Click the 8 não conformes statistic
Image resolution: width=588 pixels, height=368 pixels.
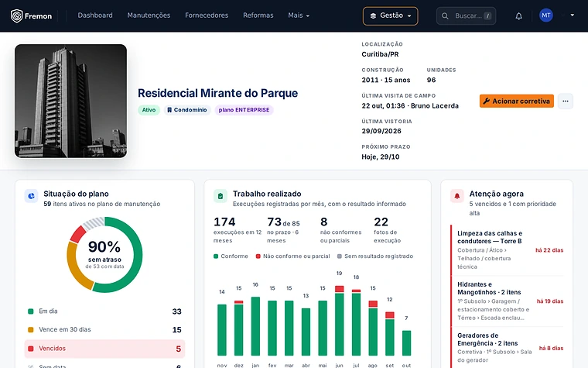tap(341, 230)
